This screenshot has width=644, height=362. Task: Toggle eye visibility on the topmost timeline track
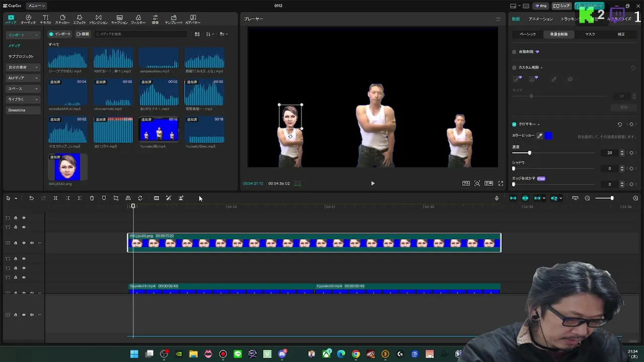[24, 218]
